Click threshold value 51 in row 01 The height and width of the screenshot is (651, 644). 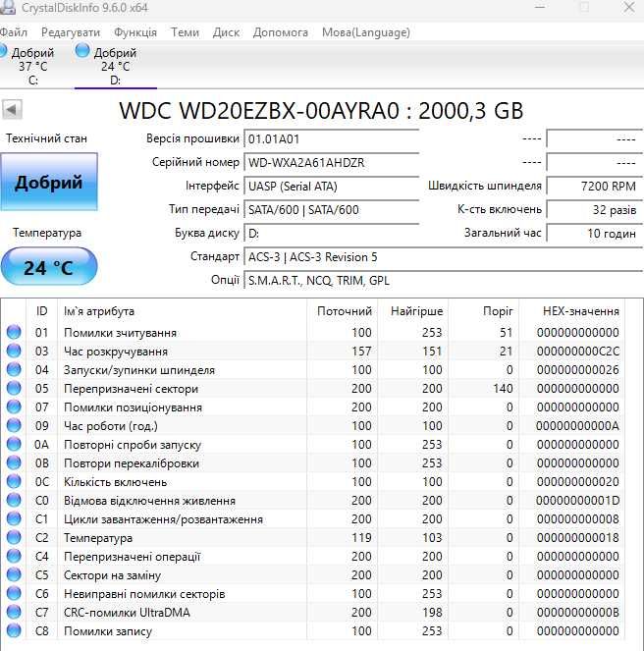pyautogui.click(x=507, y=333)
